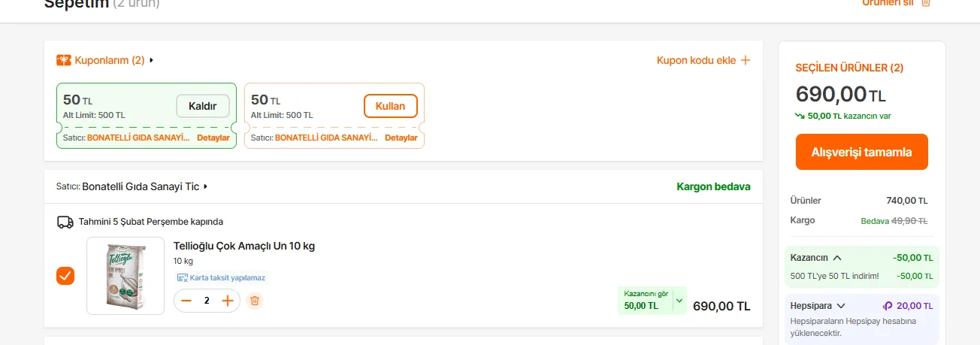Click the coupon gift icon beside Kuponlarım

tap(64, 60)
